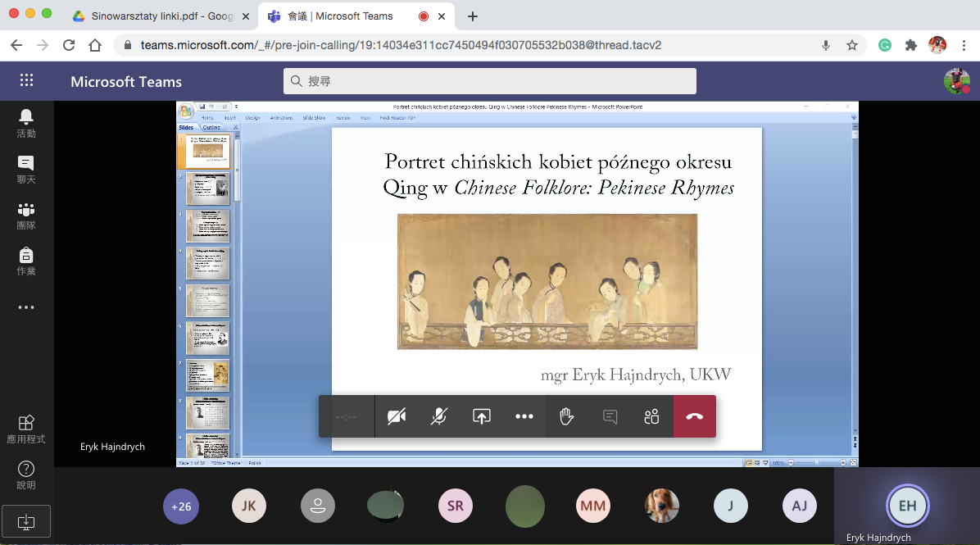Open the Apps store icon in sidebar
Image resolution: width=980 pixels, height=545 pixels.
(x=26, y=429)
